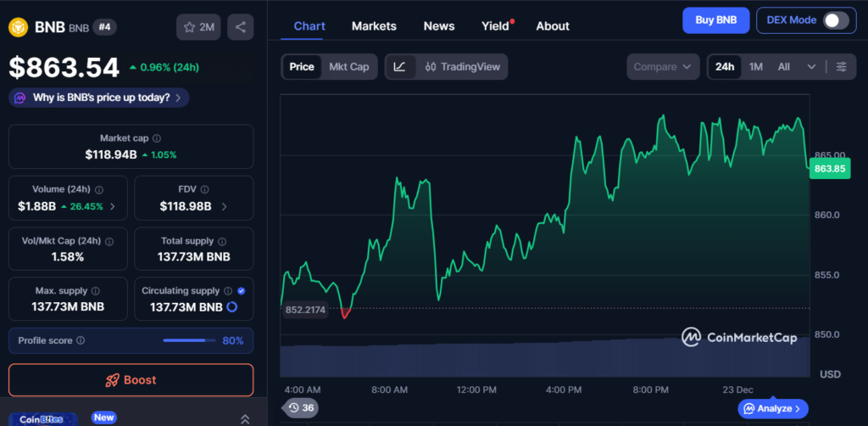Click the 852.2174 low price label
The width and height of the screenshot is (868, 426).
pyautogui.click(x=305, y=310)
